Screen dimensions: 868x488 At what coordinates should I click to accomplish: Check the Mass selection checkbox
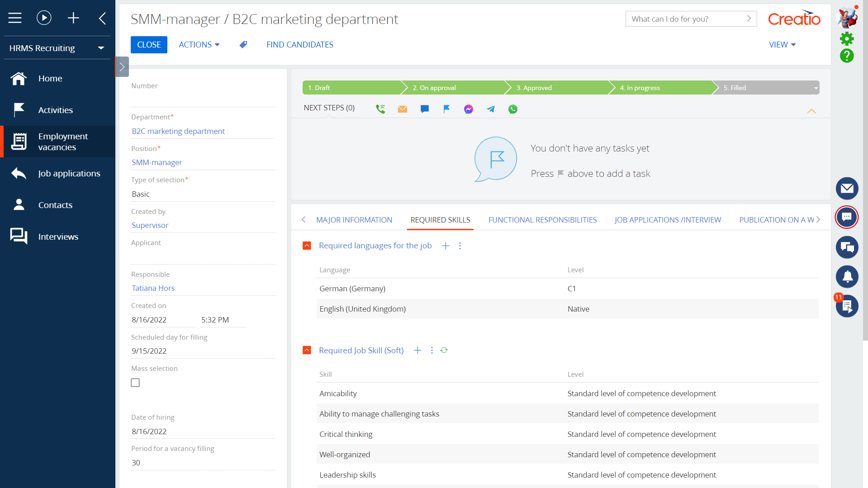(x=135, y=382)
